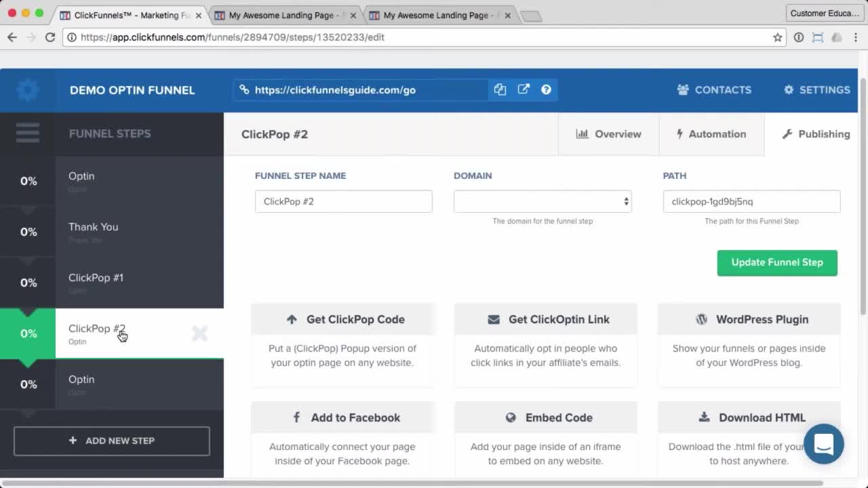This screenshot has height=488, width=868.
Task: Open the Intercom chat bubble
Action: 823,444
